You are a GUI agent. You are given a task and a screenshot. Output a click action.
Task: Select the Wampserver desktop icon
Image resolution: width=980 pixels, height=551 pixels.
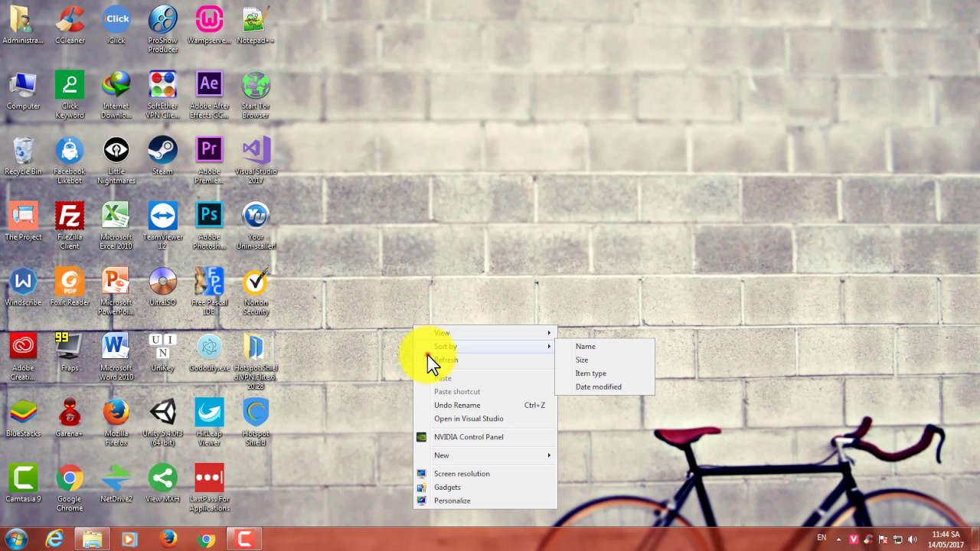(209, 25)
